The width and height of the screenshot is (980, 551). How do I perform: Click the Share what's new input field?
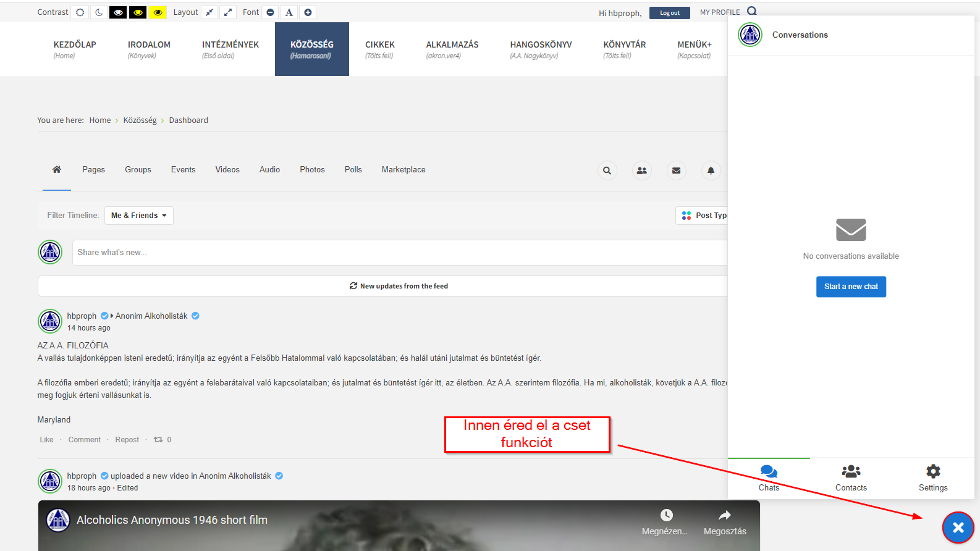(x=395, y=253)
